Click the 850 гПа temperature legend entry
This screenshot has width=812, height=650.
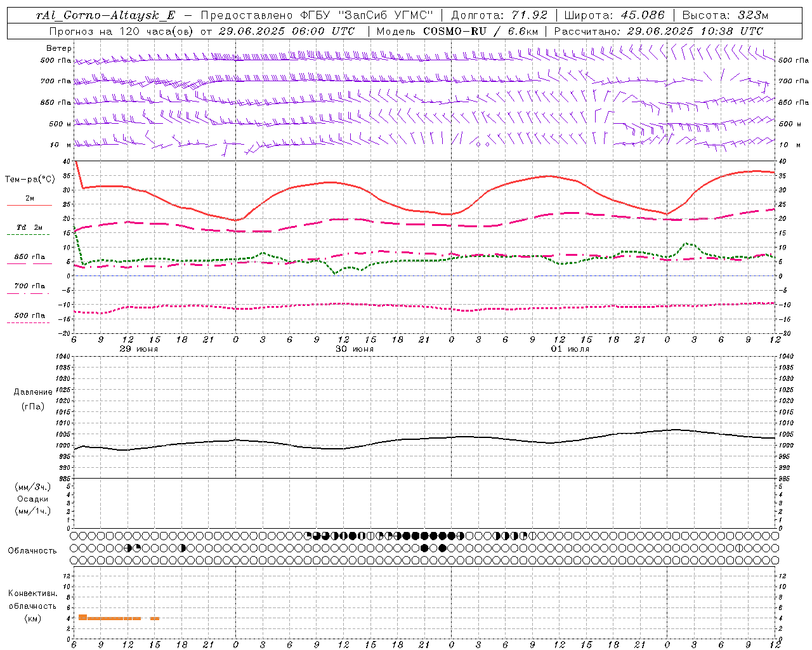click(30, 257)
